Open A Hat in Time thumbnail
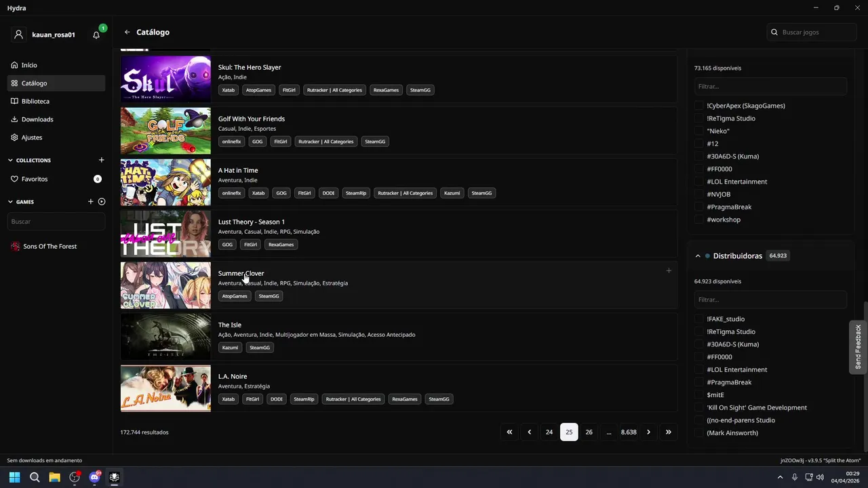The image size is (868, 488). 165,182
